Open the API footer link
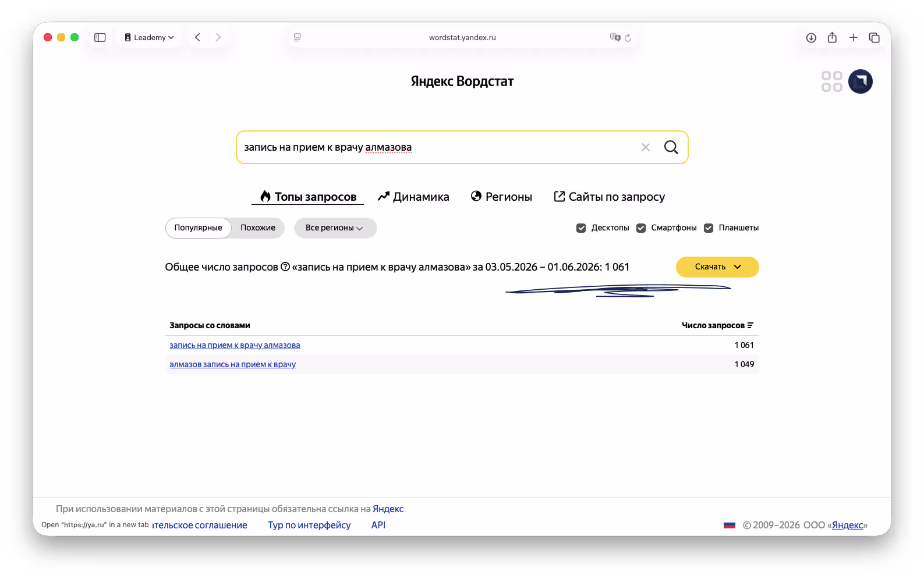The image size is (924, 579). 378,525
